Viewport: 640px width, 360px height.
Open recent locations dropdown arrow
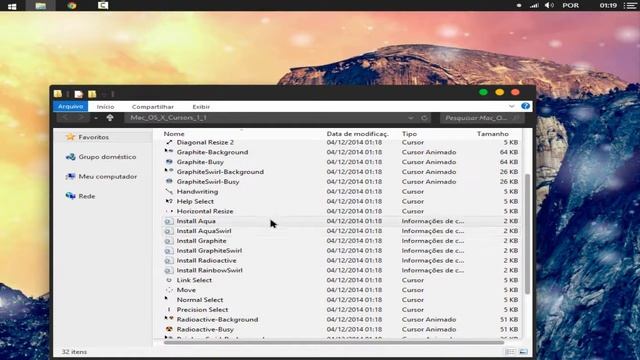click(x=96, y=118)
